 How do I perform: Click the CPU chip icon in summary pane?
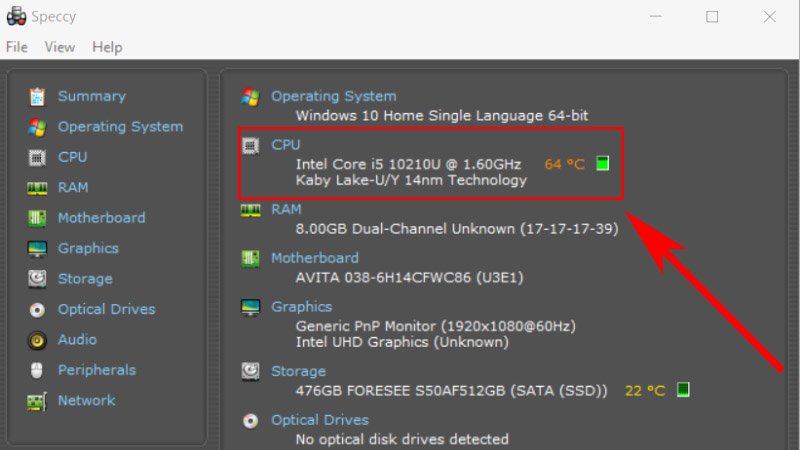250,146
